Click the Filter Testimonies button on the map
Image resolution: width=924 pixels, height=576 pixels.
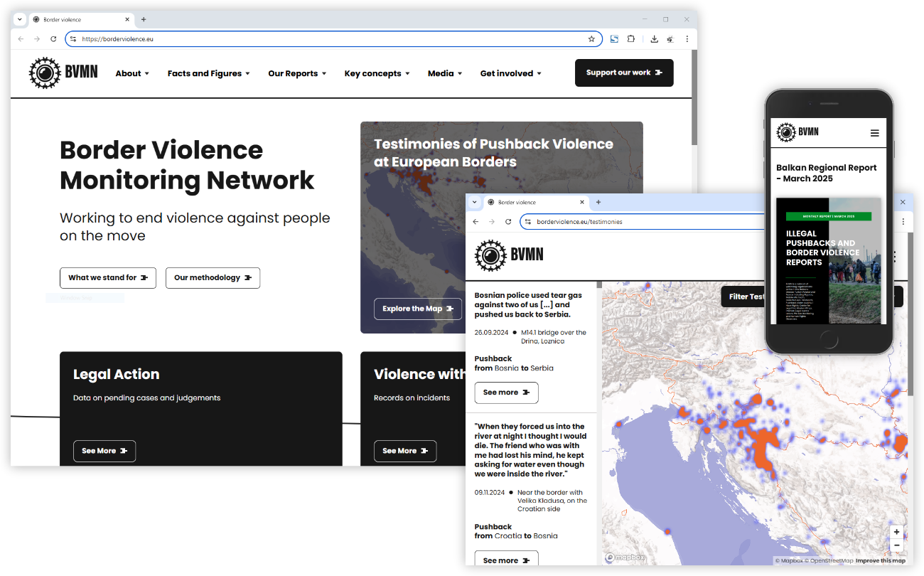743,297
